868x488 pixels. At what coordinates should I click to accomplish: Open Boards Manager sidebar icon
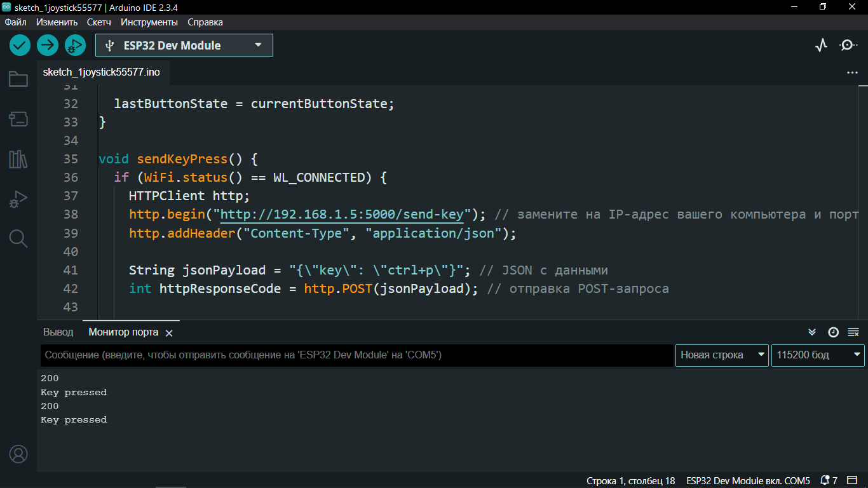pos(18,119)
